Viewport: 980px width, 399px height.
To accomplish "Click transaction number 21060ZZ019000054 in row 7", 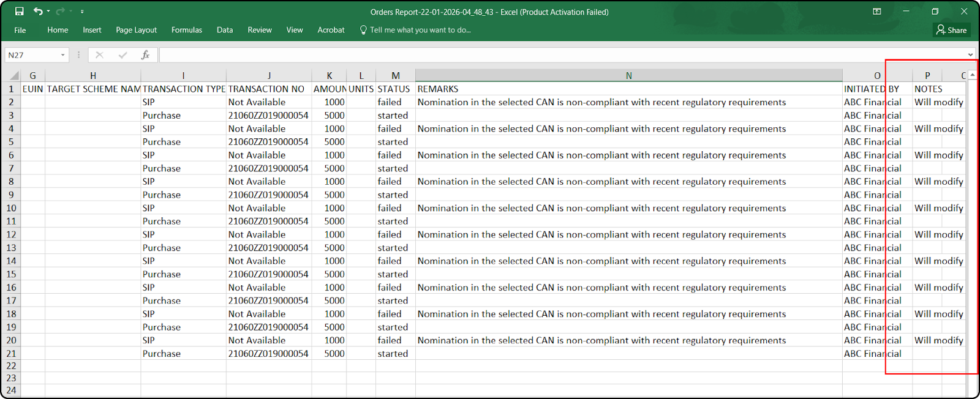I will click(x=269, y=168).
